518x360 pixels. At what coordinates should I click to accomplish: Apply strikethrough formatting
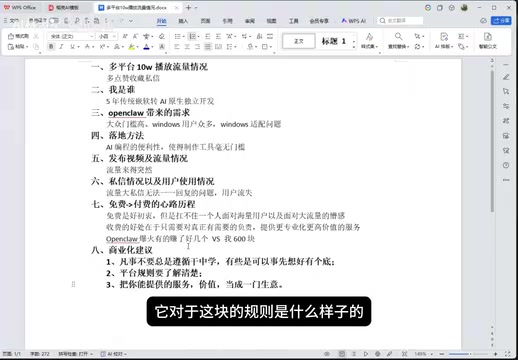(x=87, y=47)
